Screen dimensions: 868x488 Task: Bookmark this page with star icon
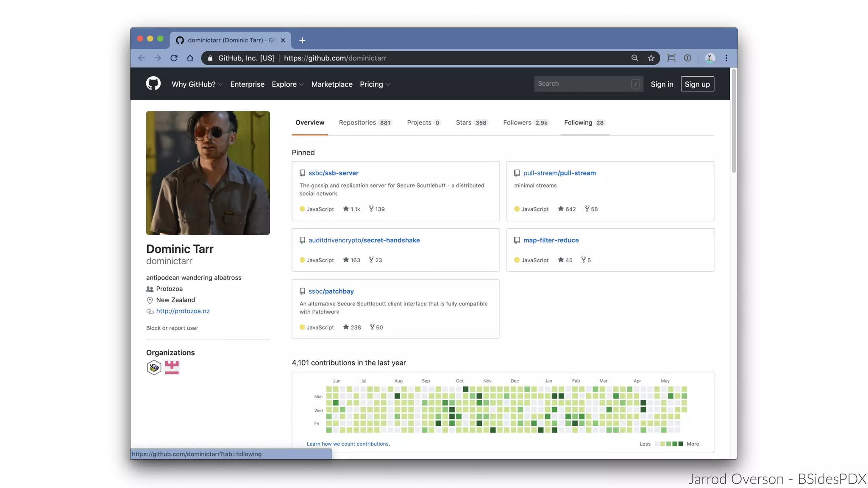pos(651,58)
